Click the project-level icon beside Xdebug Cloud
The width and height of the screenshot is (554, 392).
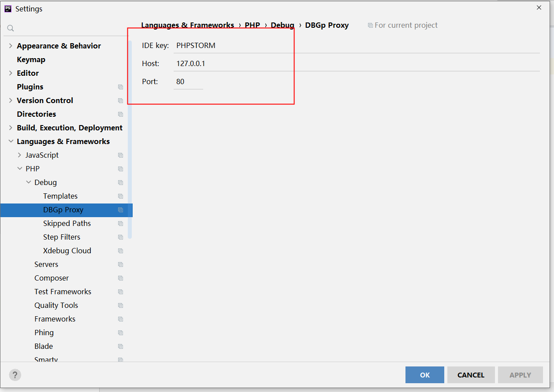(120, 251)
